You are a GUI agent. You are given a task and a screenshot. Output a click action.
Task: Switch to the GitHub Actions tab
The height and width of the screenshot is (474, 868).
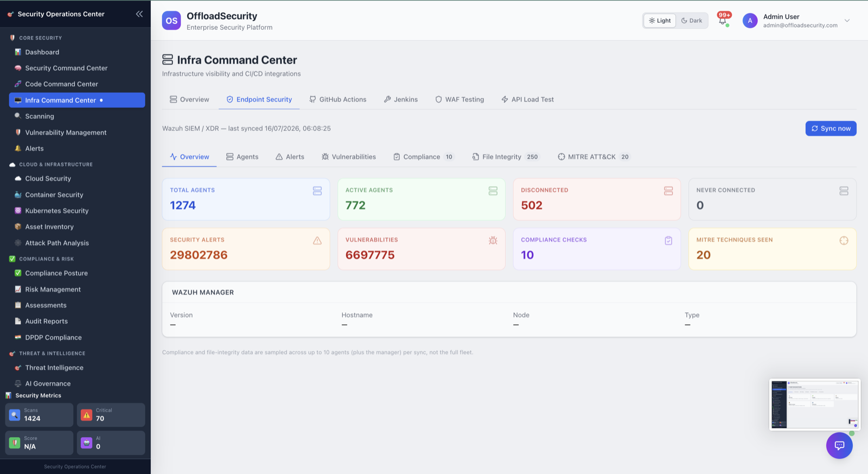(337, 99)
